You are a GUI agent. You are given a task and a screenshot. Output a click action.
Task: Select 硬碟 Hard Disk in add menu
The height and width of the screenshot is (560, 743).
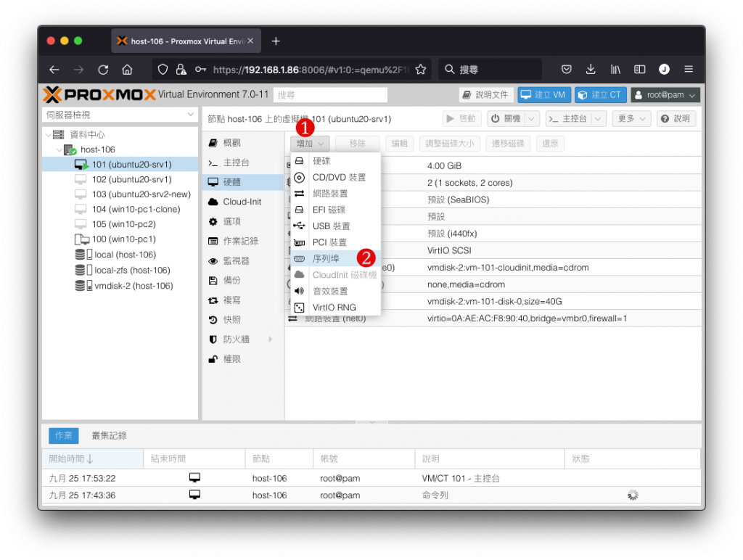[x=335, y=161]
